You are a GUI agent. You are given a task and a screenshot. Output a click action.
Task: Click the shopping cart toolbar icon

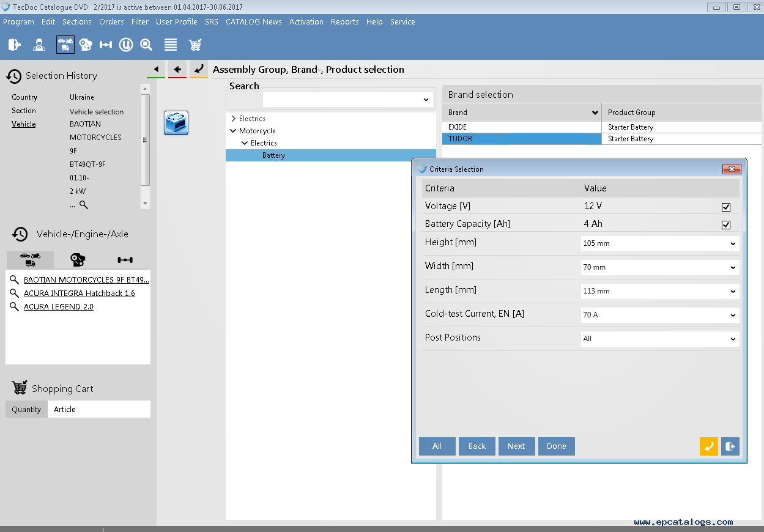195,45
